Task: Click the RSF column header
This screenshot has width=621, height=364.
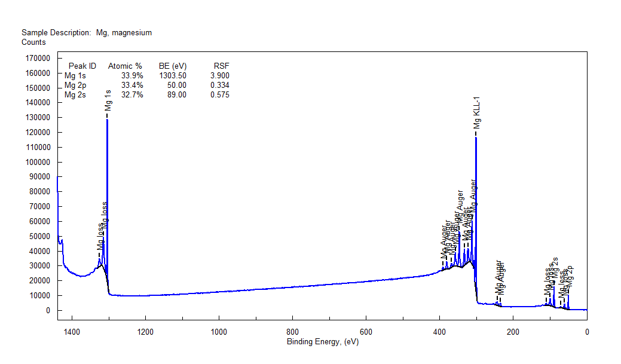Action: pyautogui.click(x=221, y=66)
